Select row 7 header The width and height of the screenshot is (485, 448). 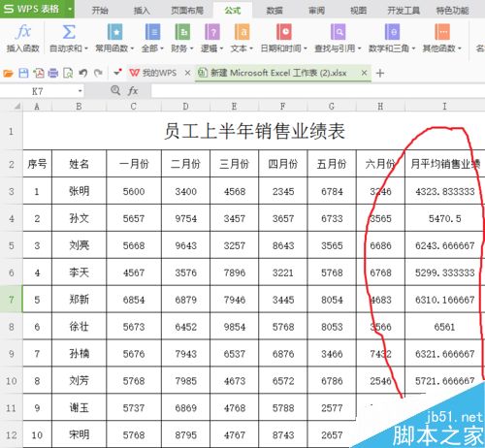click(x=12, y=300)
